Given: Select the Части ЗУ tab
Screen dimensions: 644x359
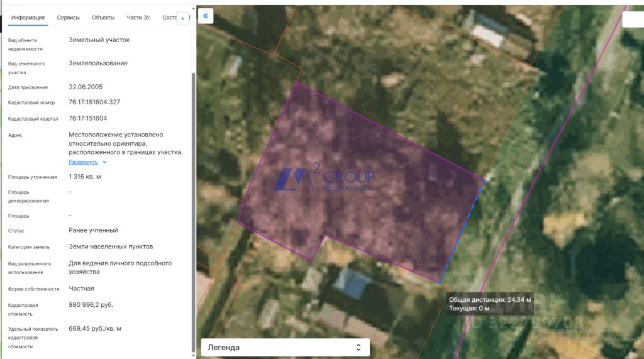Looking at the screenshot, I should (x=138, y=18).
